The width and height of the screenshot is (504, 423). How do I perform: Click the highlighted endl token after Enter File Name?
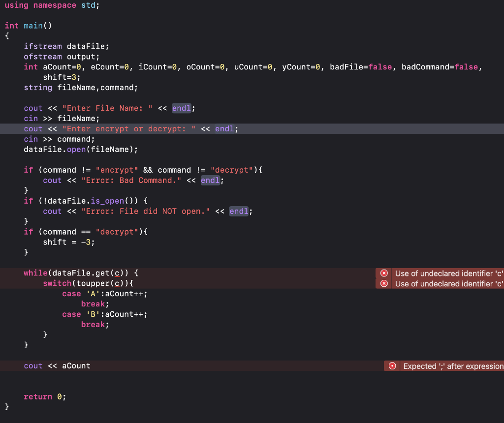[181, 108]
